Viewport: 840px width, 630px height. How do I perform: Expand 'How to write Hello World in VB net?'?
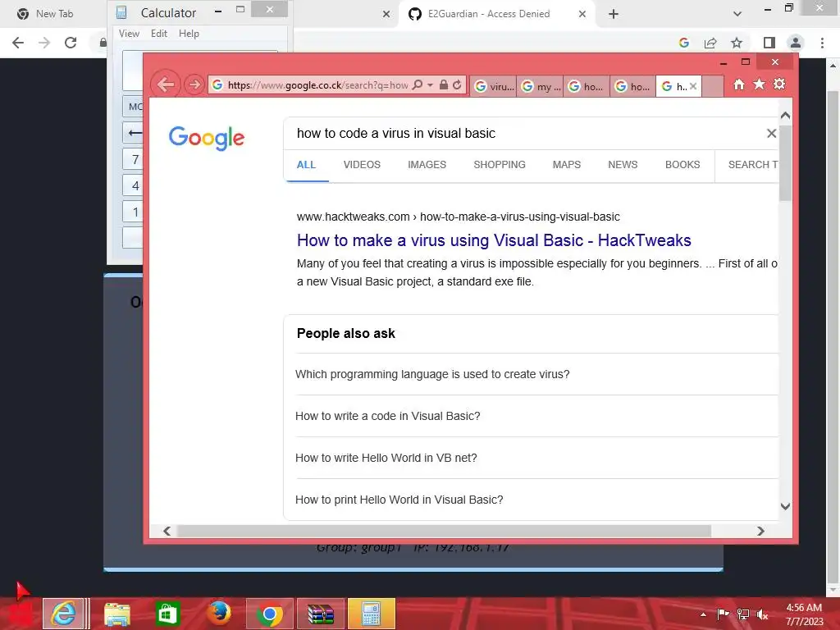[536, 458]
